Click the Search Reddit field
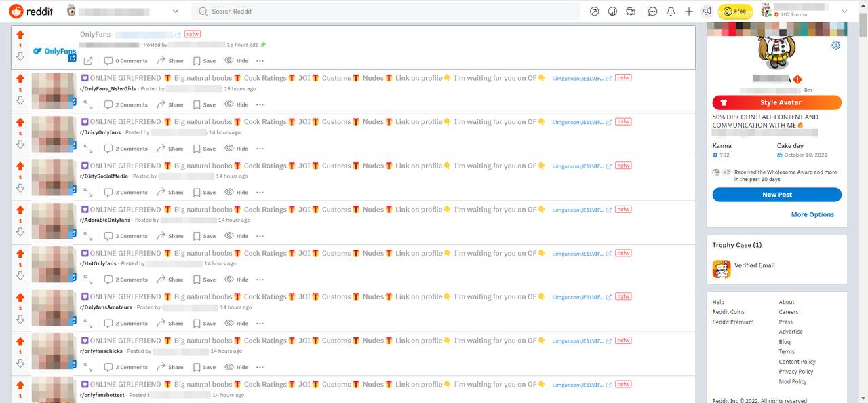The width and height of the screenshot is (868, 403). 385,12
